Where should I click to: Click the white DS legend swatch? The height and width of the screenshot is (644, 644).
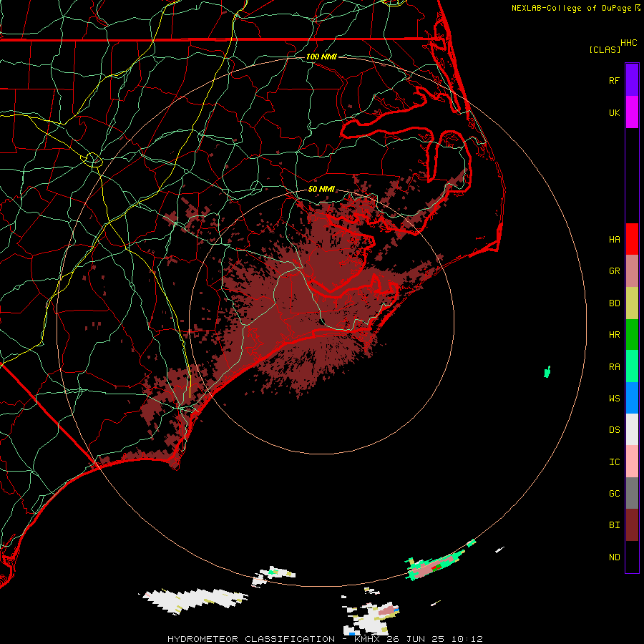[x=632, y=429]
